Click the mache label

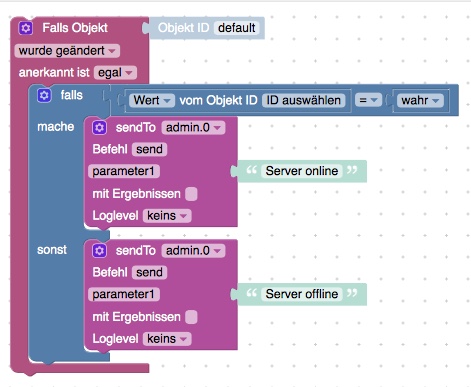click(x=56, y=127)
